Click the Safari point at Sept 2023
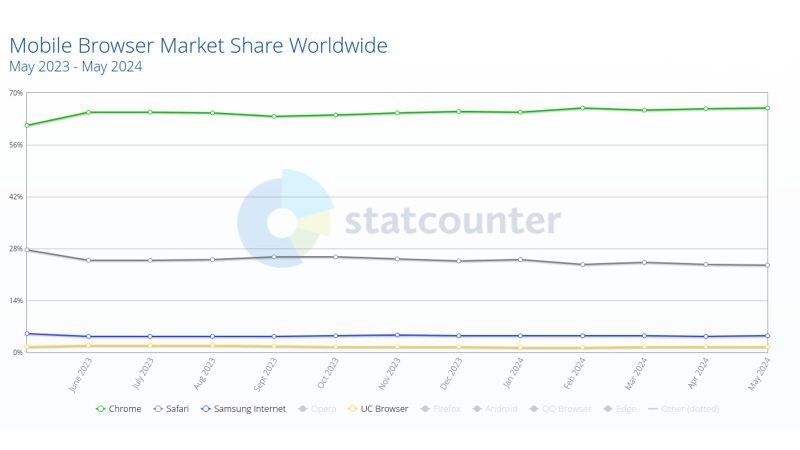Viewport: 800px width, 450px height. coord(274,257)
